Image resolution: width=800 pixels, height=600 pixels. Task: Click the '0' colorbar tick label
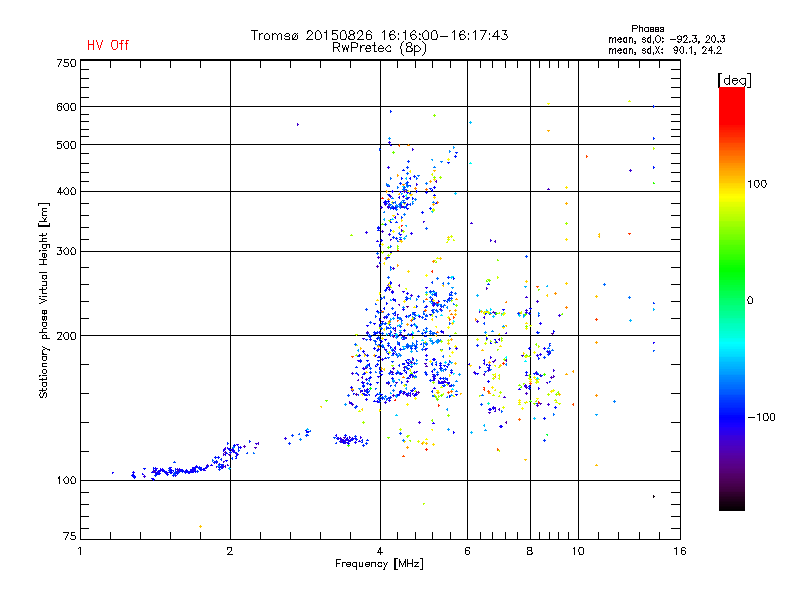(x=750, y=301)
